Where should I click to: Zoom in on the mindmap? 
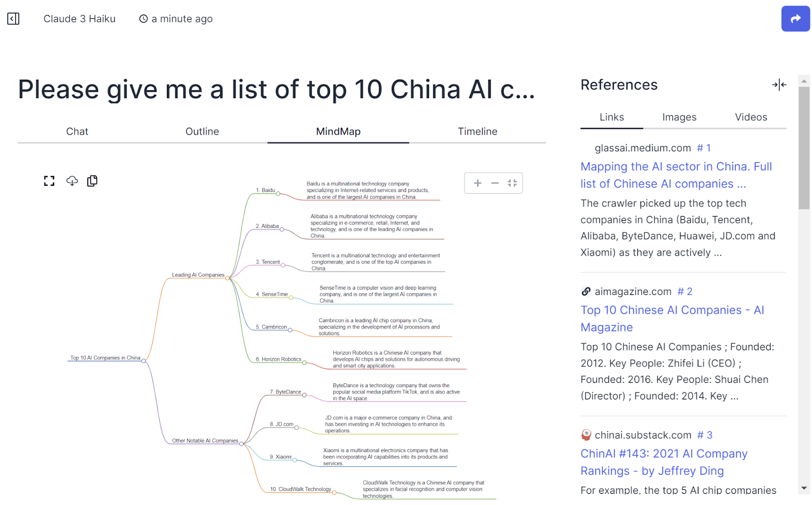pos(478,183)
